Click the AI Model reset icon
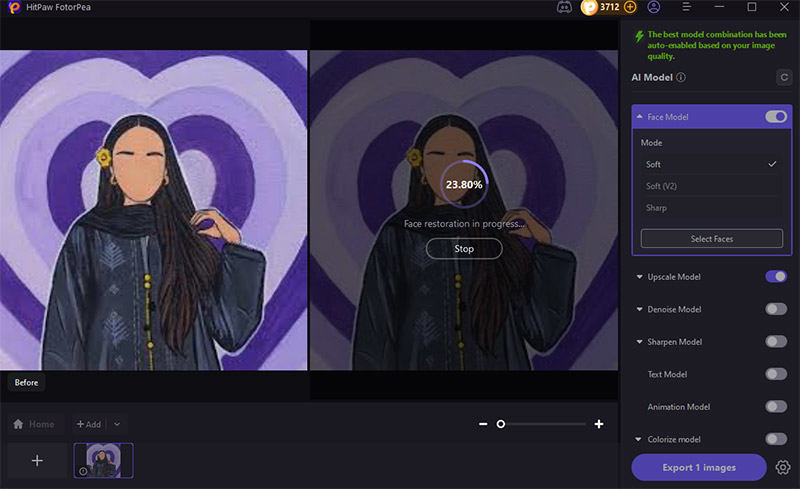This screenshot has height=489, width=800. tap(783, 77)
